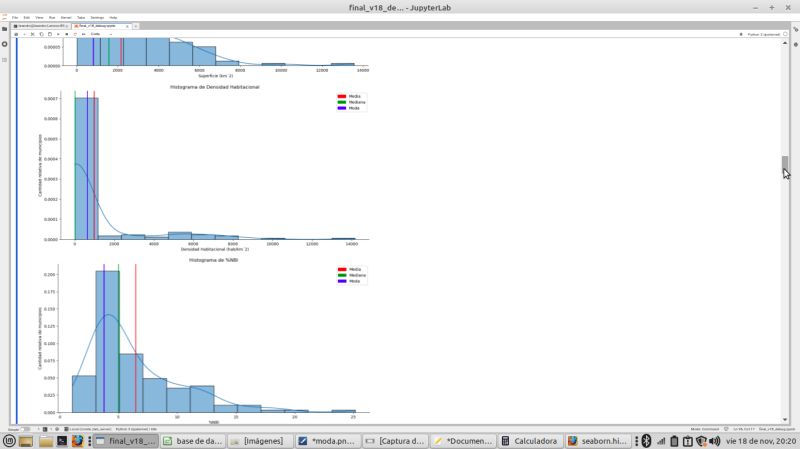Viewport: 800px width, 449px height.
Task: Open the Tabs menu
Action: click(x=81, y=17)
